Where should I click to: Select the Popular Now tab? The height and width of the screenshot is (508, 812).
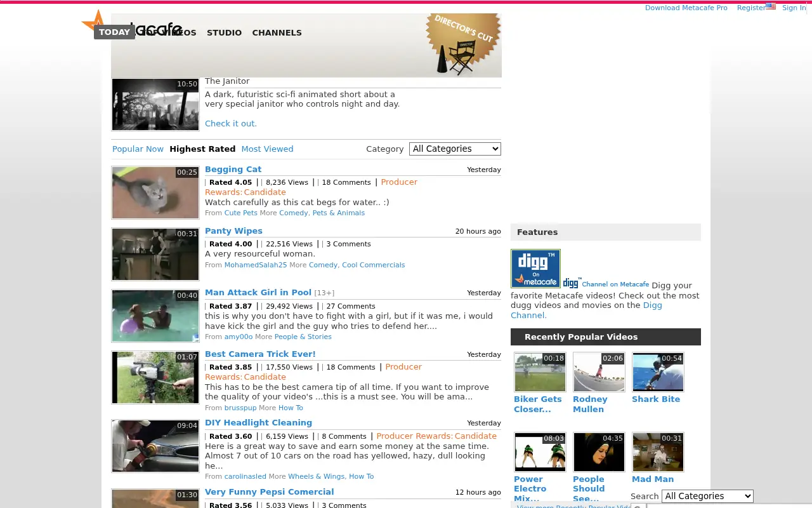point(138,149)
